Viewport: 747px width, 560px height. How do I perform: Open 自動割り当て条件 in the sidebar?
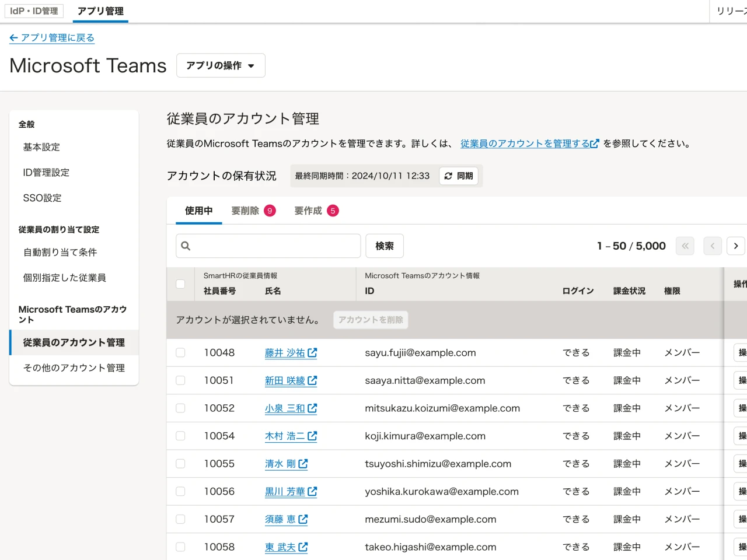click(74, 252)
